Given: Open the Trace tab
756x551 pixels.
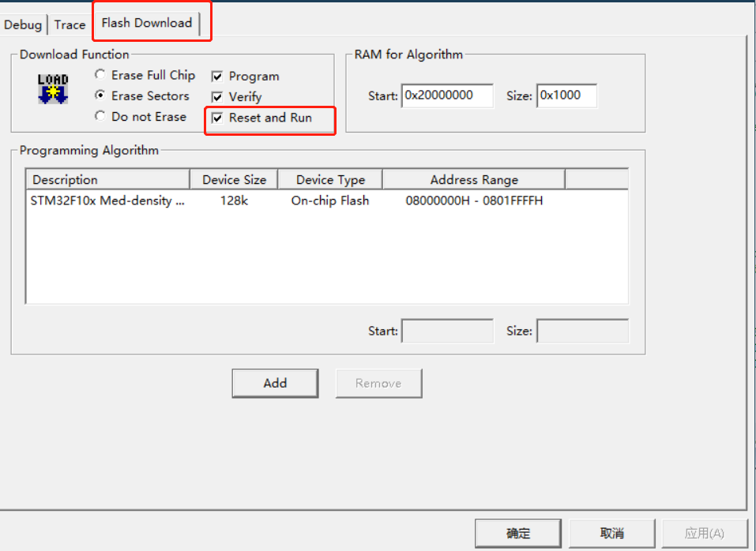Looking at the screenshot, I should [70, 24].
